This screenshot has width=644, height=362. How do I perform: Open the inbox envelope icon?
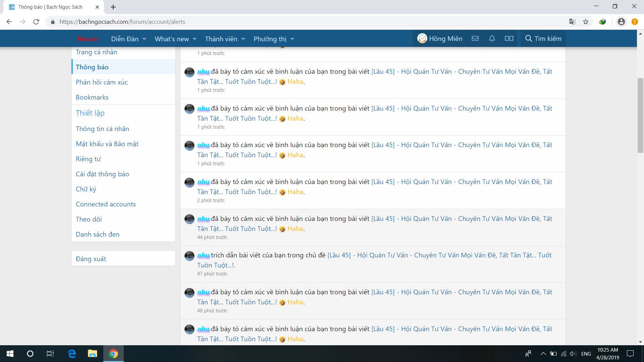(x=475, y=39)
